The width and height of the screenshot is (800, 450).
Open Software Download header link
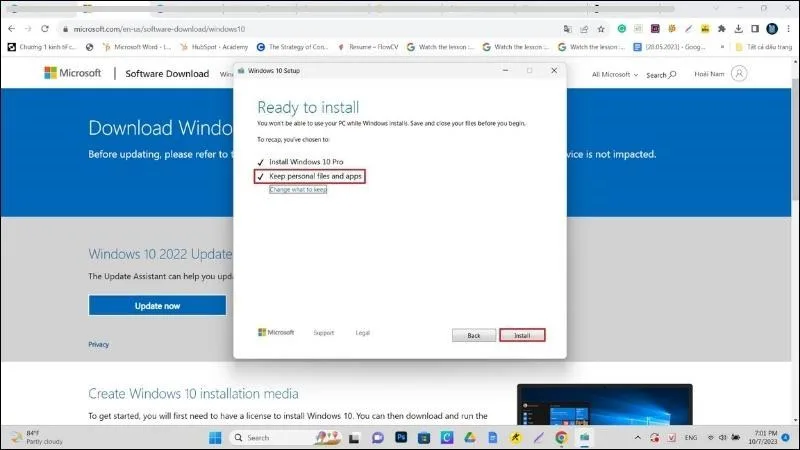[167, 73]
